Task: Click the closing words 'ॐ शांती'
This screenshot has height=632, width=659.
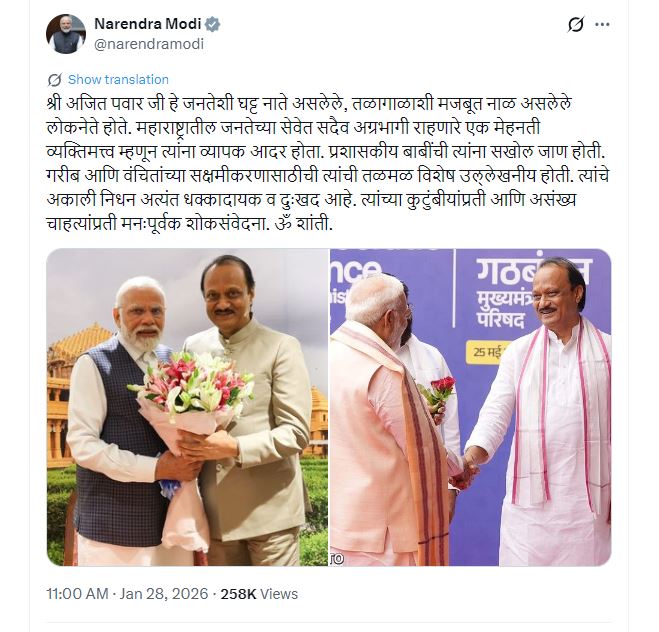Action: pos(303,224)
